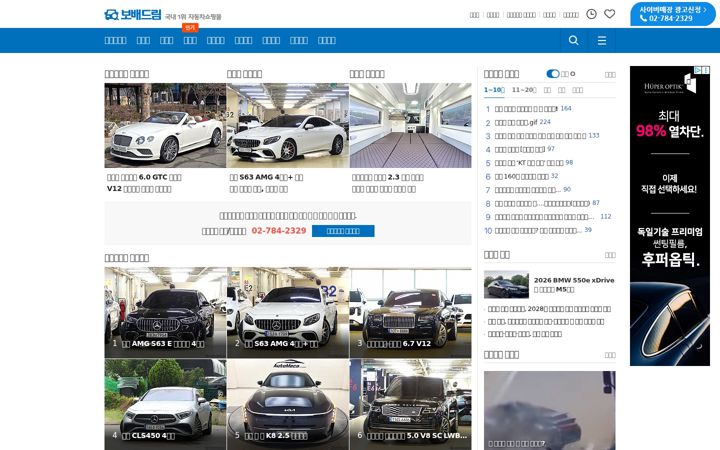Open rank 3 6.7 V12 Rolls-Royce card
Image resolution: width=720 pixels, height=450 pixels.
tap(411, 312)
